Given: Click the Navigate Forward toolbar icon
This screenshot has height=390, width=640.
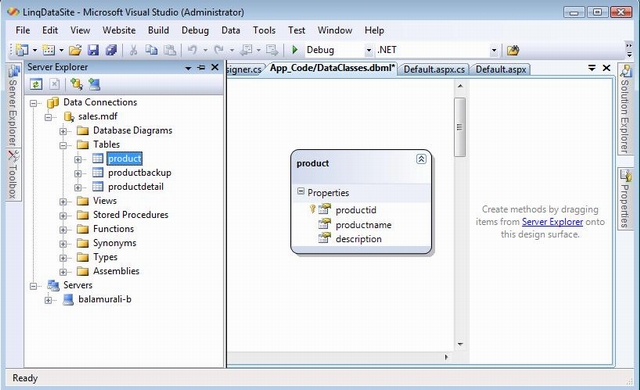Looking at the screenshot, I should pos(271,50).
